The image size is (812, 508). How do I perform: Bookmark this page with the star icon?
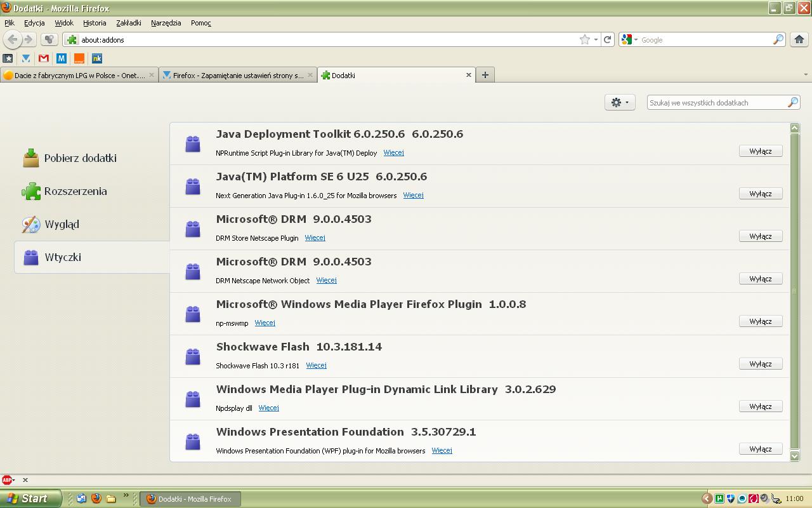click(x=584, y=39)
